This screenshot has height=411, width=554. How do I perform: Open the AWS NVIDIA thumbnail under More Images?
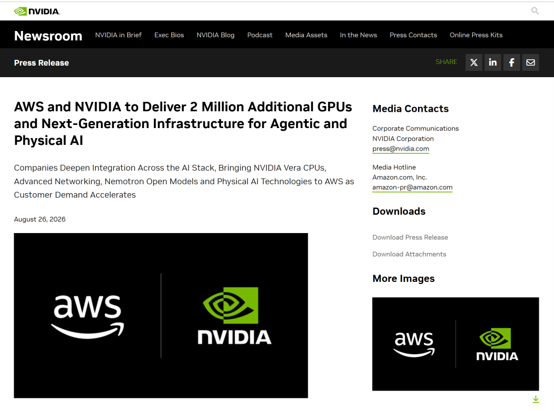(x=455, y=344)
